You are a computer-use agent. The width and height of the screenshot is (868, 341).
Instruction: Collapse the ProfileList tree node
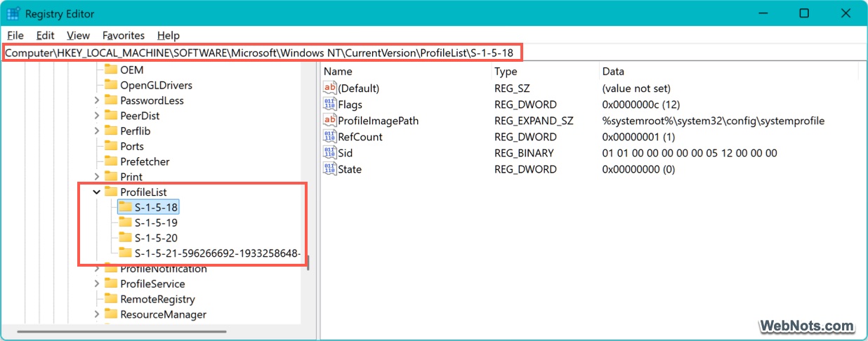[97, 192]
